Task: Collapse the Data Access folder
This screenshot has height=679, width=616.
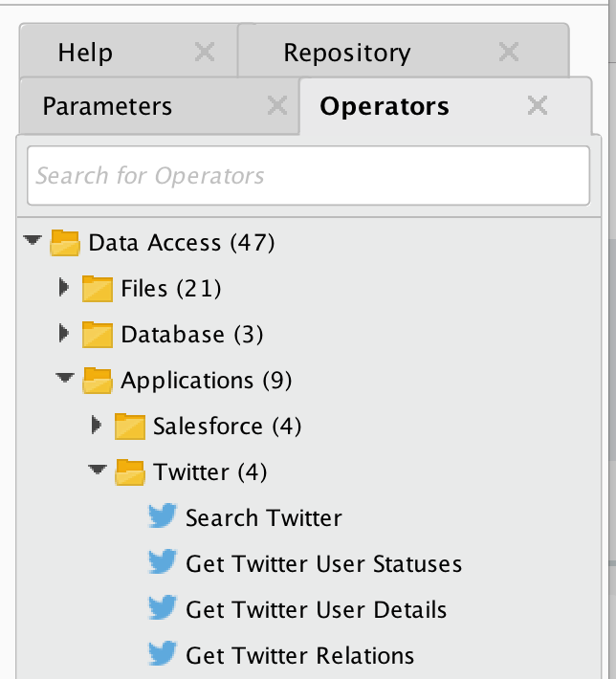Action: (x=33, y=239)
